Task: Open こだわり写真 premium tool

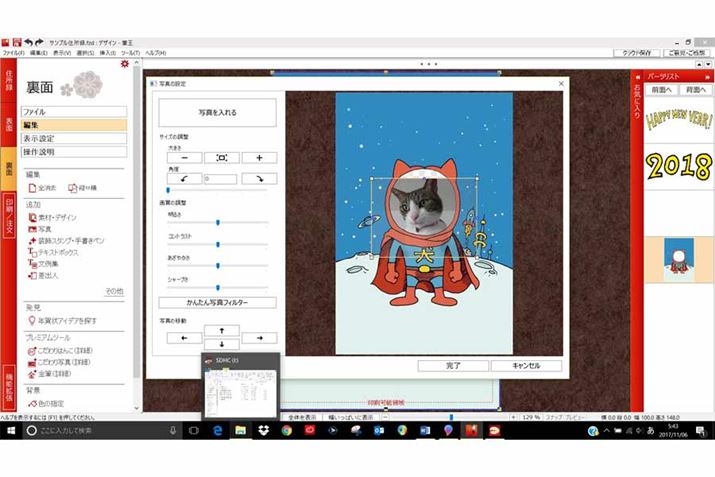Action: [59, 362]
